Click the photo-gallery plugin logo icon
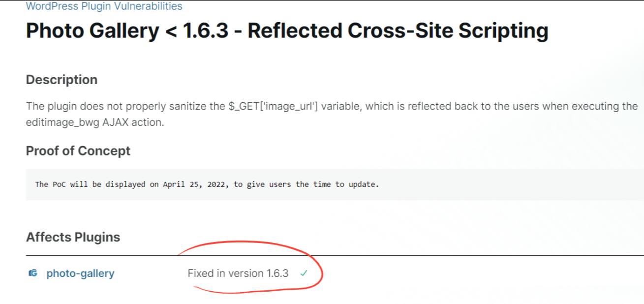The height and width of the screenshot is (304, 644). point(33,274)
